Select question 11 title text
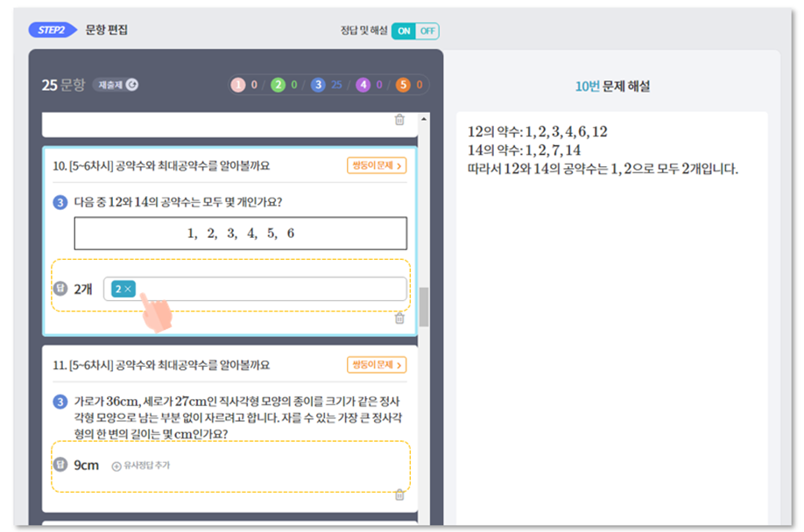Viewport: 804px width, 532px height. click(x=161, y=365)
